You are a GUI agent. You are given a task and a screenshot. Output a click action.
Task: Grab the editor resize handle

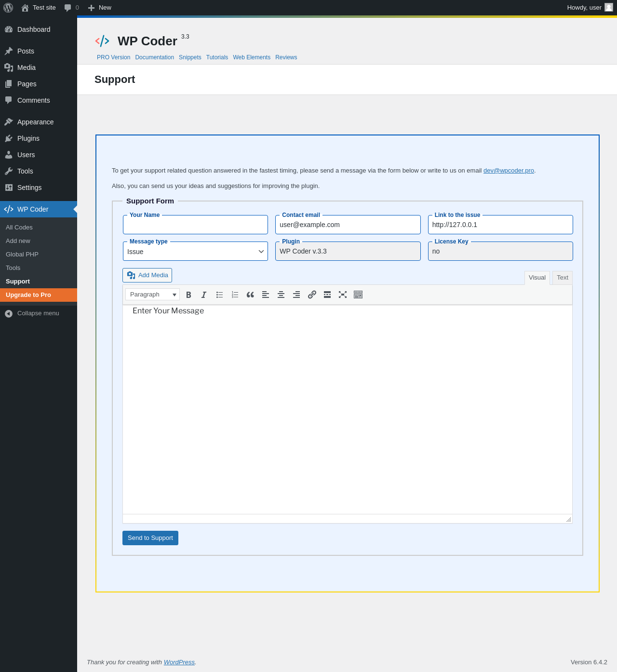568,519
